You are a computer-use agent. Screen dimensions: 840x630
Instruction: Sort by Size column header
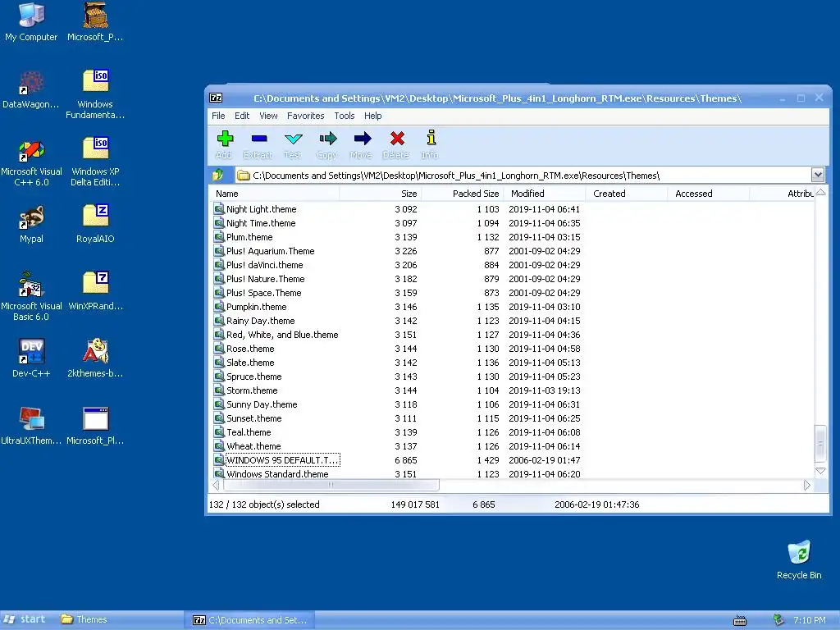[381, 194]
